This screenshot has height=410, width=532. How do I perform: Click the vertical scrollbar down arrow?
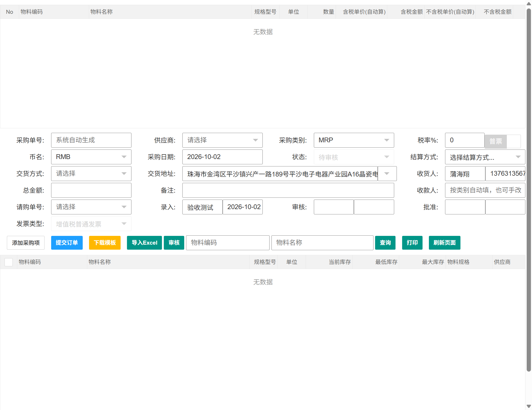529,406
